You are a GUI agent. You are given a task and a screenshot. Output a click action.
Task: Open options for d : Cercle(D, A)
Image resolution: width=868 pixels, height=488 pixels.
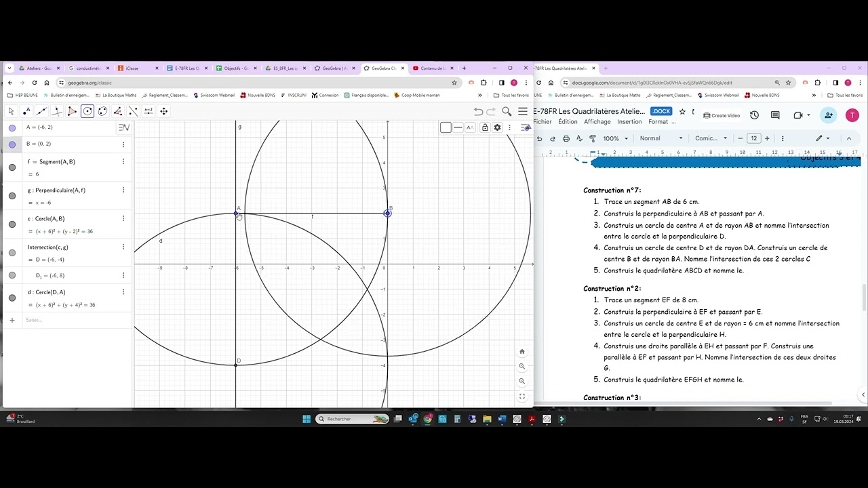click(123, 292)
